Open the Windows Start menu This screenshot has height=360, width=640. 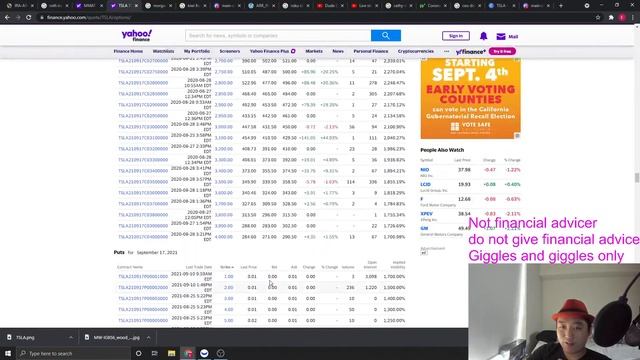coord(8,353)
